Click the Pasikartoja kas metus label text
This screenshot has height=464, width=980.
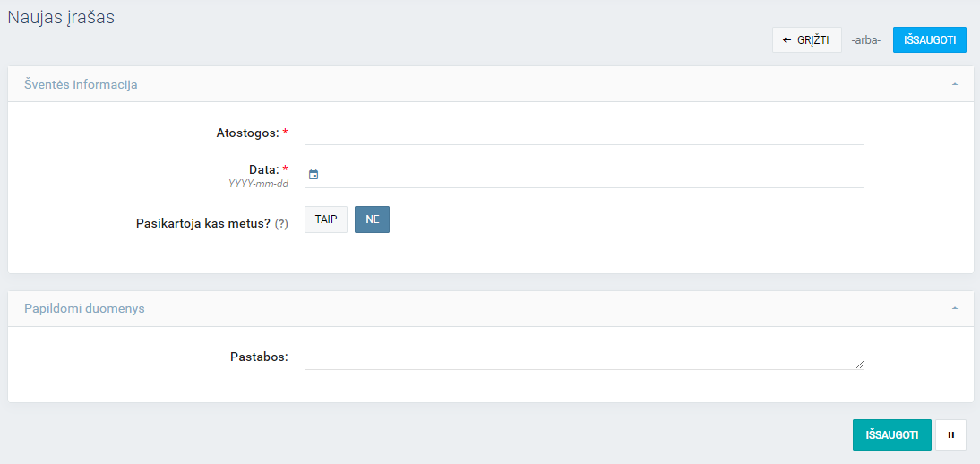(202, 223)
